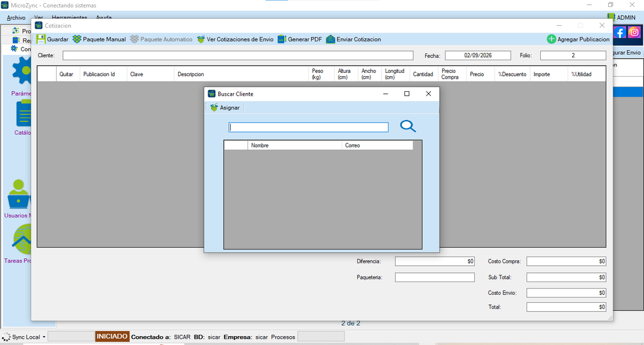Click the magnifying glass search icon
This screenshot has width=644, height=345.
coord(408,126)
